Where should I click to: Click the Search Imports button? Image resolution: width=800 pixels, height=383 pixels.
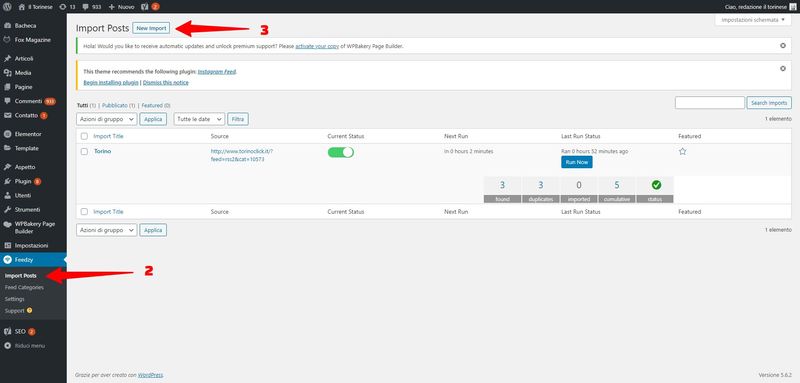click(769, 103)
